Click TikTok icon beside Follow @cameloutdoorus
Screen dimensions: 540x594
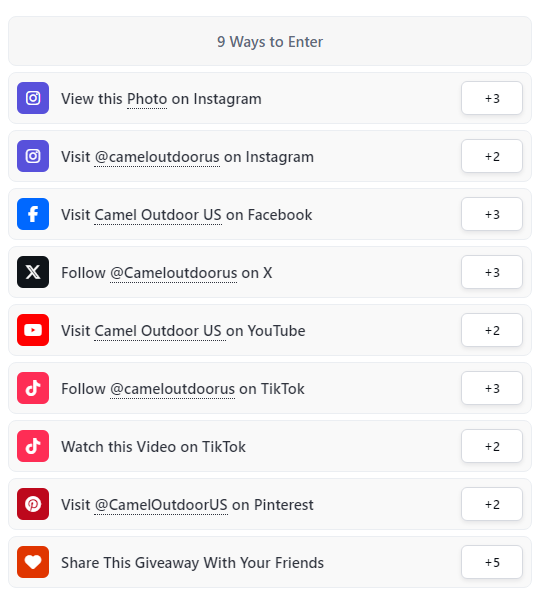[33, 388]
